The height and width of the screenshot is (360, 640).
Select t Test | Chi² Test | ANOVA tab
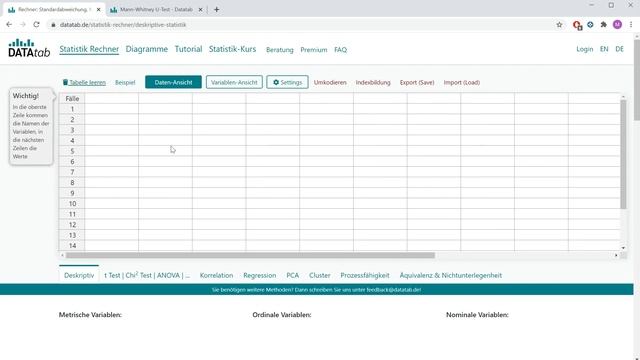point(147,275)
